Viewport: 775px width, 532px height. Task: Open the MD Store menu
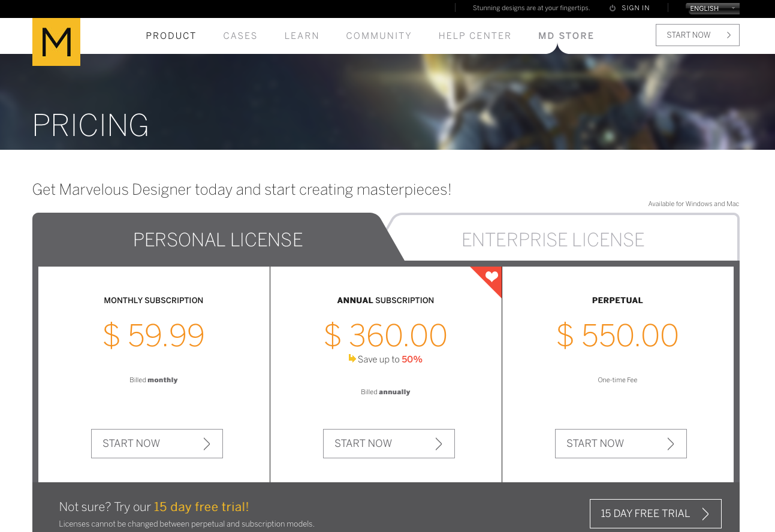[566, 36]
